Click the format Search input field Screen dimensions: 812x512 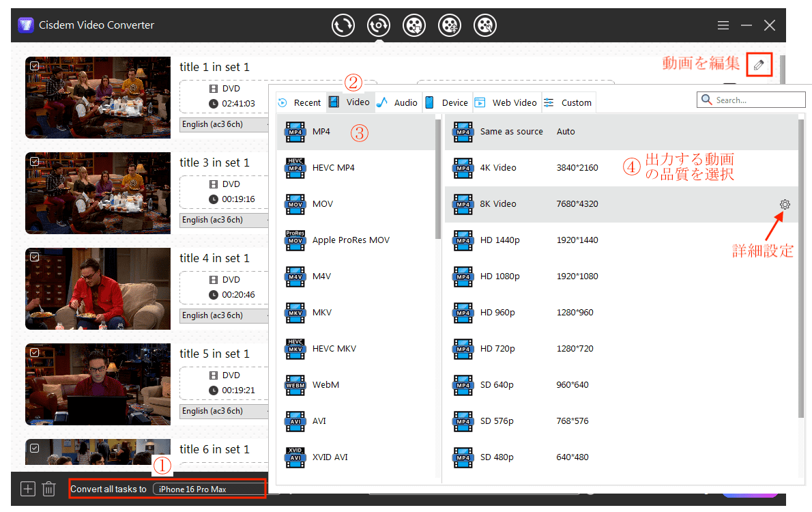pyautogui.click(x=756, y=100)
